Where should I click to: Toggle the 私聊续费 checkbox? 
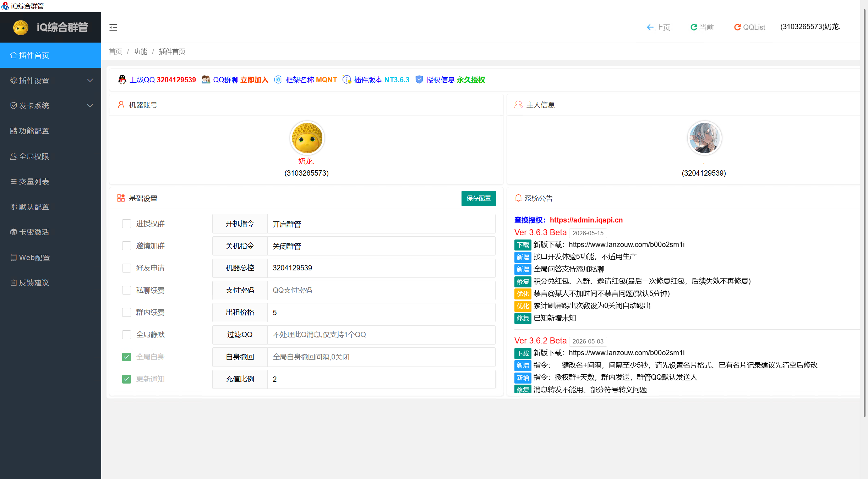coord(126,290)
